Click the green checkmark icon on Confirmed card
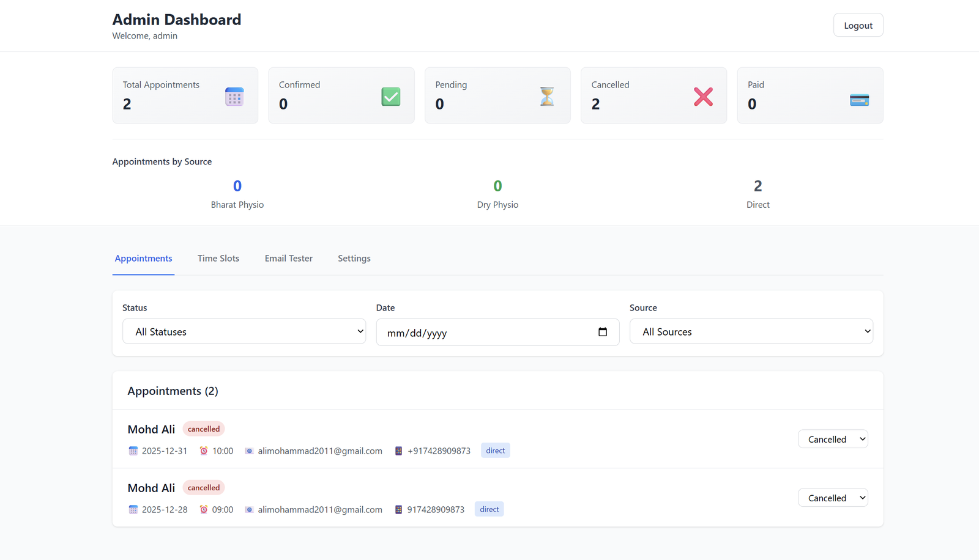 point(391,97)
